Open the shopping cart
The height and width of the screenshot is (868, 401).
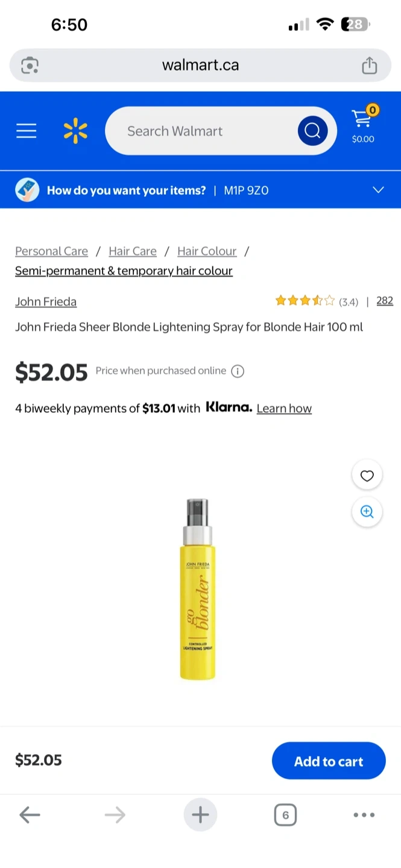coord(362,125)
